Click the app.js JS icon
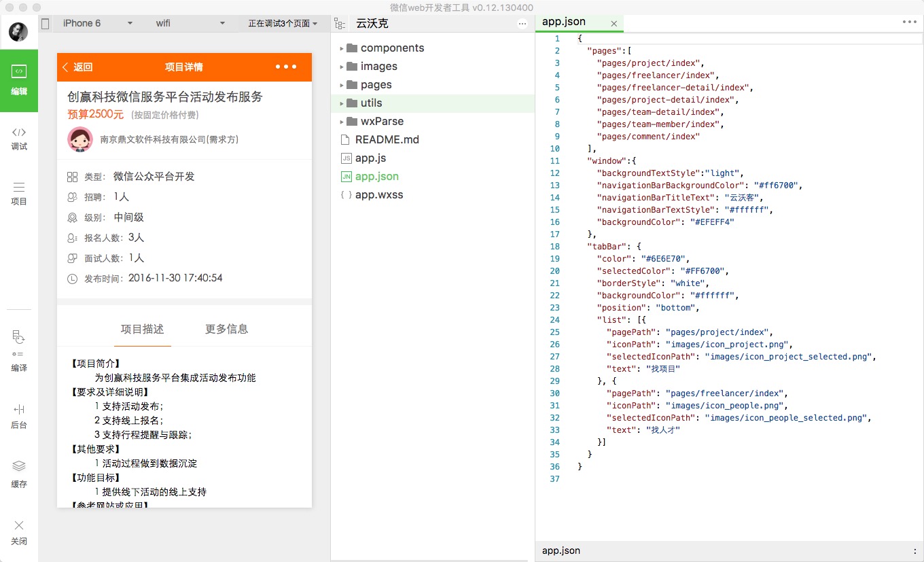924x562 pixels. [x=345, y=158]
